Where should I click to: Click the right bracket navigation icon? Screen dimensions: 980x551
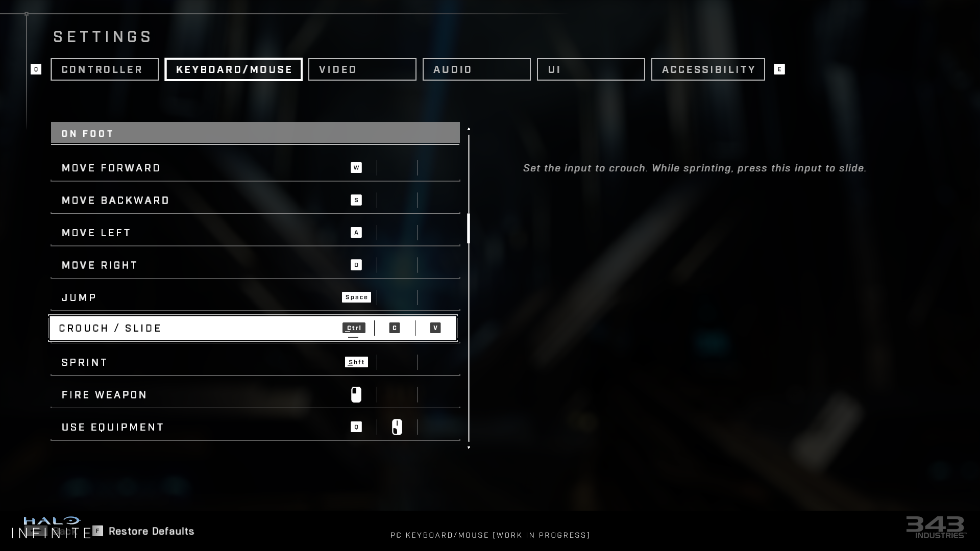(779, 69)
